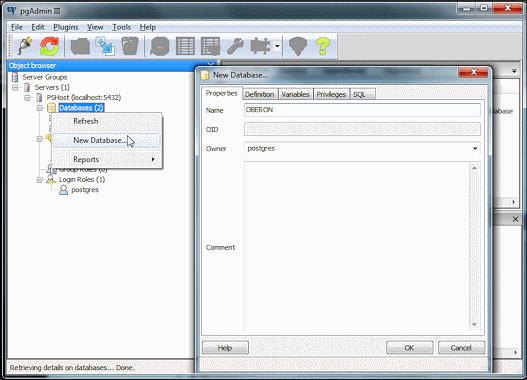Select the Server Groups tree item
Image resolution: width=527 pixels, height=380 pixels.
45,77
